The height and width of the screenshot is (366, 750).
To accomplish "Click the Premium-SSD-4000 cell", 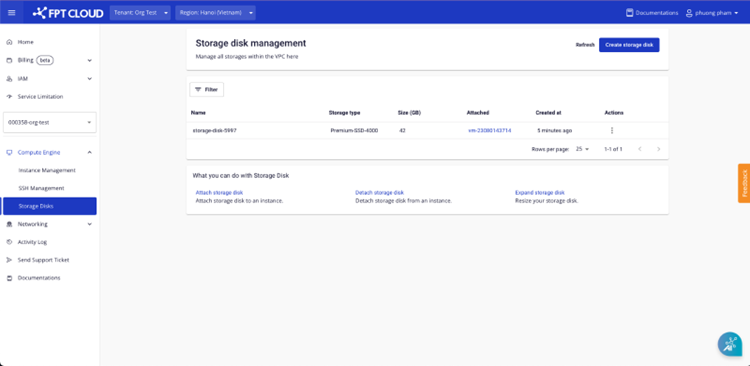I will [x=354, y=130].
